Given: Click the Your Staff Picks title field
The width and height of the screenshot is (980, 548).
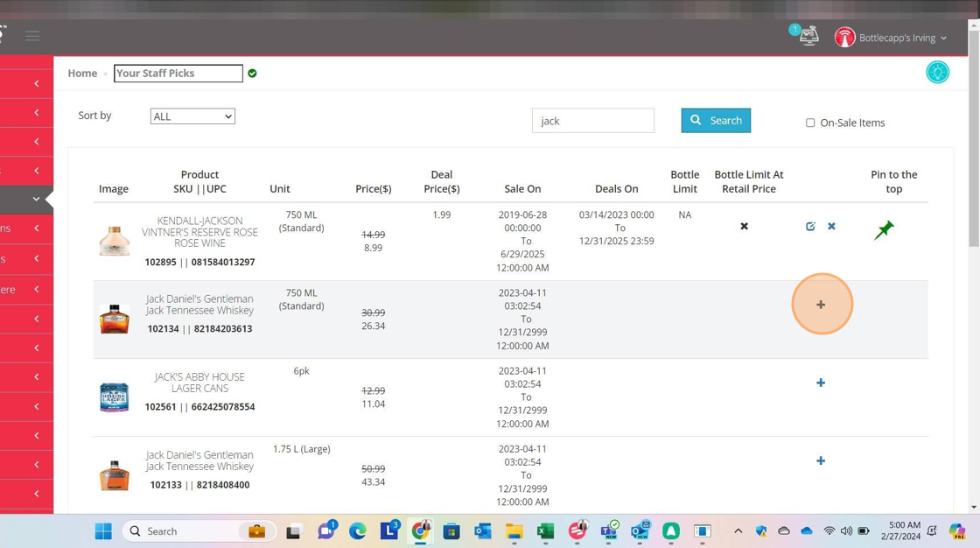Looking at the screenshot, I should click(178, 74).
